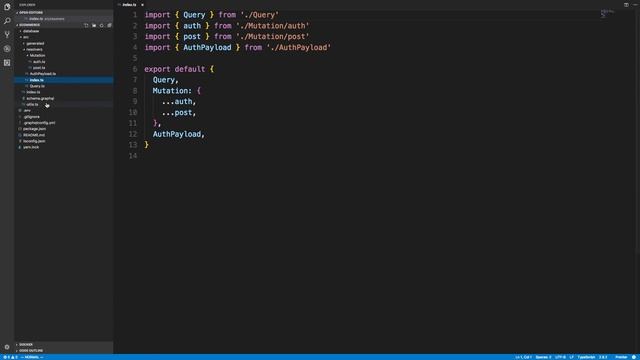Open AuthPayload.ts in file tree
Viewport: 640px width, 360px height.
pos(42,74)
